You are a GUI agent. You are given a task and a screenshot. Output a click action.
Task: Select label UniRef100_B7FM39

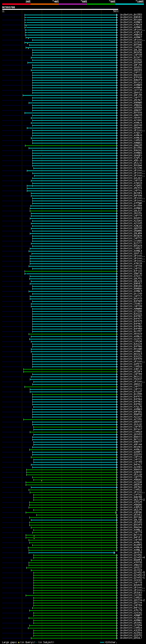(x=131, y=77)
